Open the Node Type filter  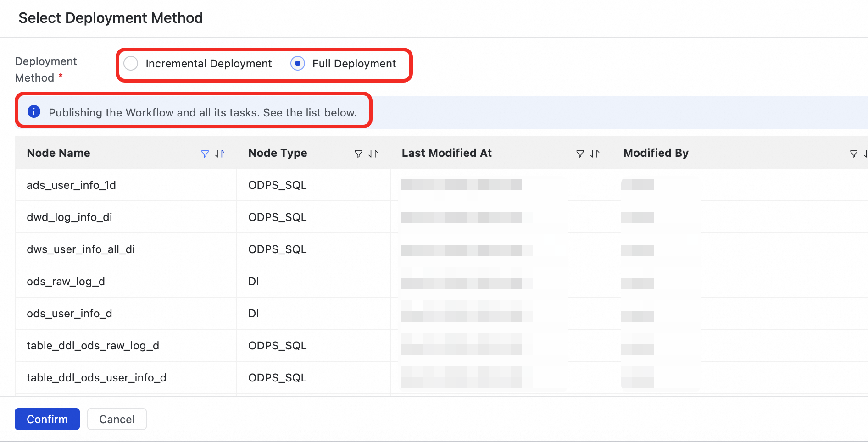tap(358, 154)
